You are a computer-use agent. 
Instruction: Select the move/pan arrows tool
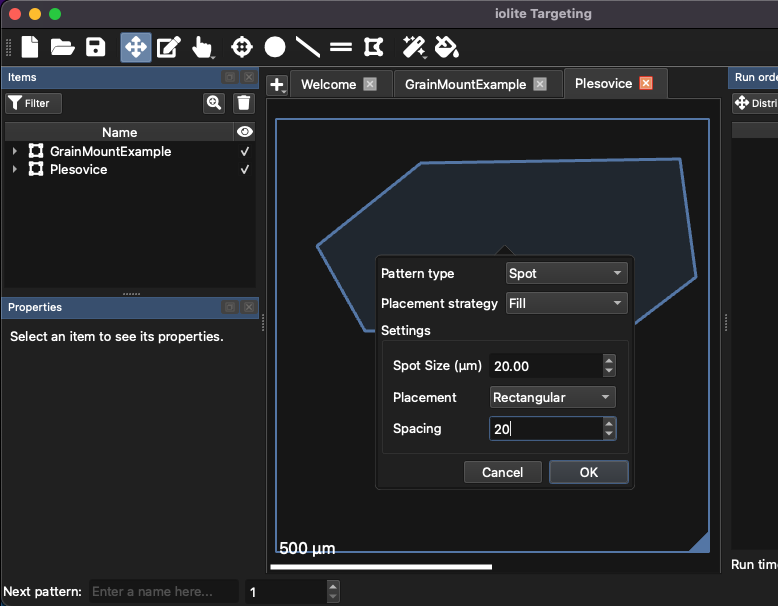[x=136, y=48]
